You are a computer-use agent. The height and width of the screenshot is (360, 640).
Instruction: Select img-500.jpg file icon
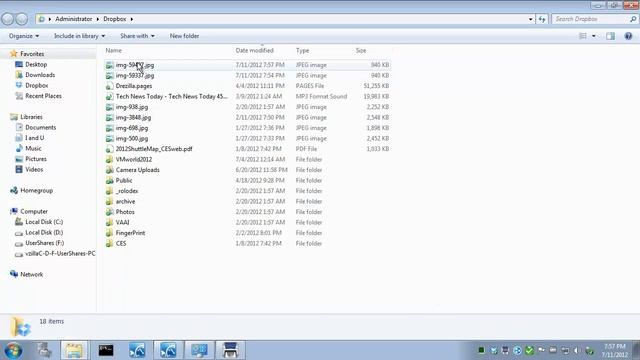pos(109,138)
